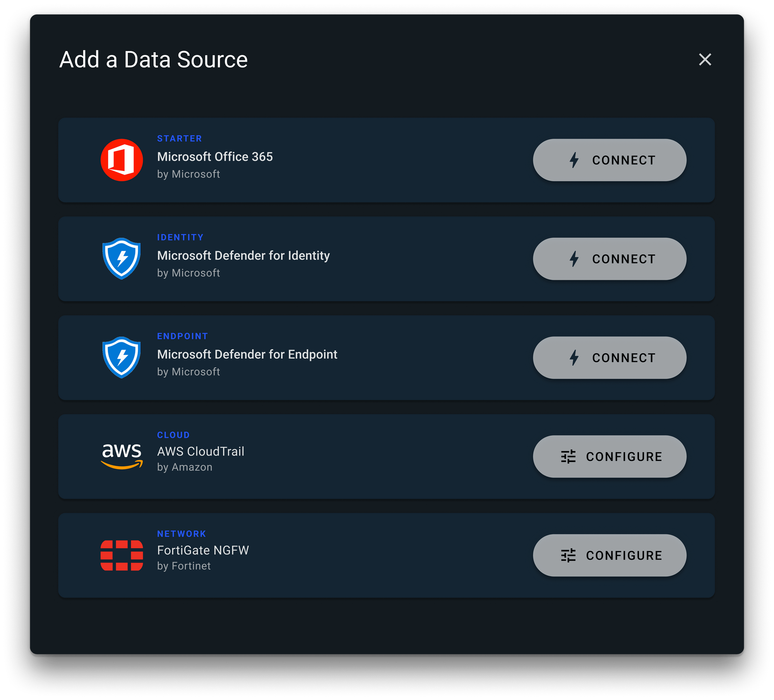Image resolution: width=774 pixels, height=700 pixels.
Task: Close the Add a Data Source dialog
Action: tap(706, 60)
